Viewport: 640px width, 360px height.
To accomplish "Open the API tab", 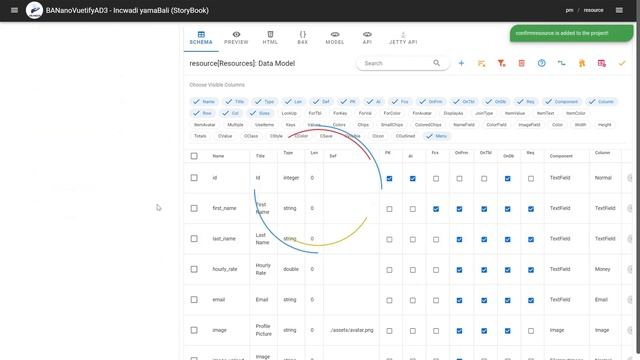I will tap(367, 38).
